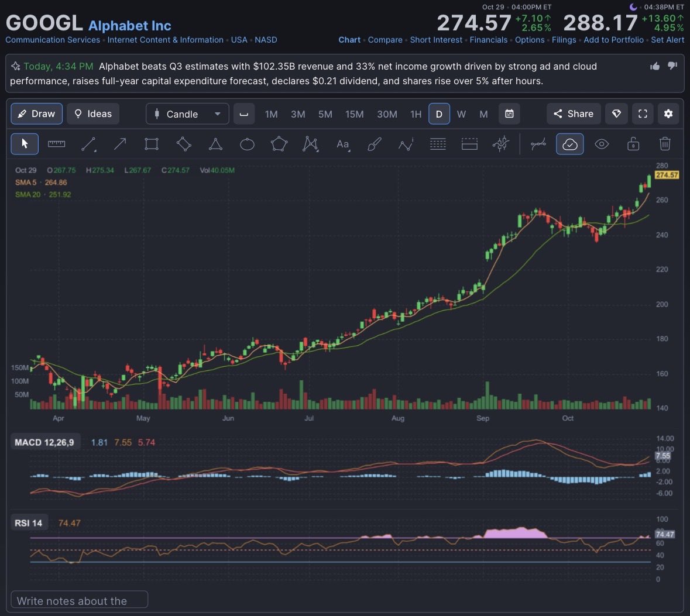Click the notes input field
The height and width of the screenshot is (616, 690).
[x=79, y=601]
